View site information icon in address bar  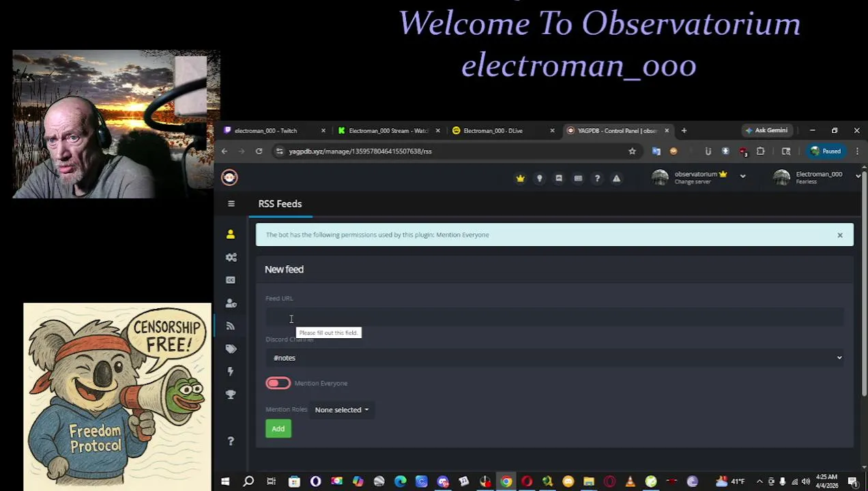(279, 151)
